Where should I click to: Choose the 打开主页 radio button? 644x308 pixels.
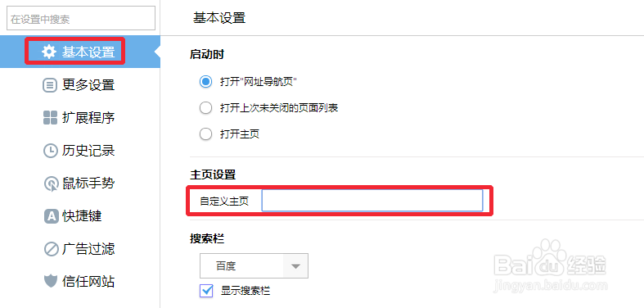click(x=205, y=134)
